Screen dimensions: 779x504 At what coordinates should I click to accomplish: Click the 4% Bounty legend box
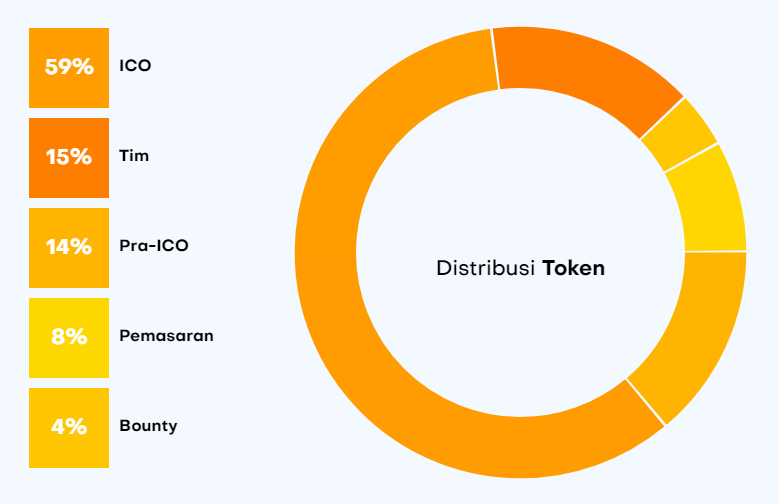(x=69, y=427)
